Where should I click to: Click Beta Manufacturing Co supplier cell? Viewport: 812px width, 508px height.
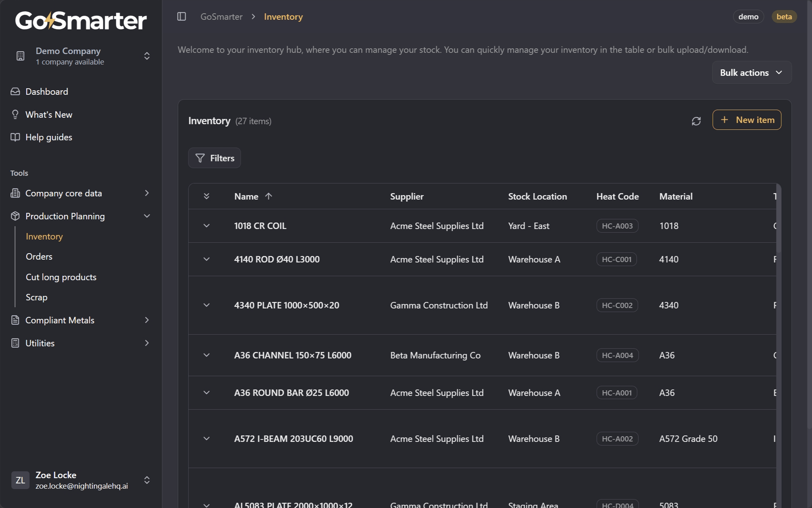click(x=435, y=355)
